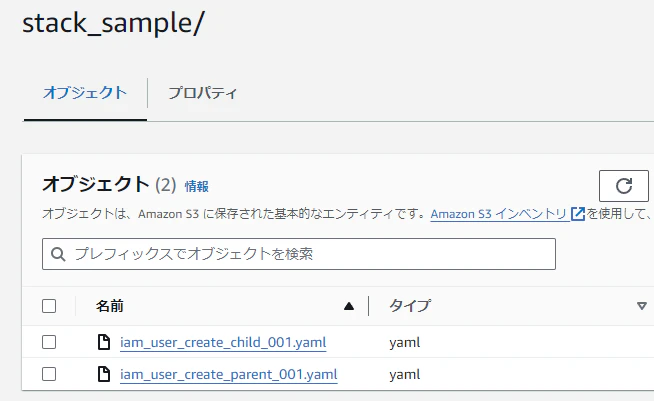
Task: Click yaml type cell of child_001 row
Action: [405, 343]
